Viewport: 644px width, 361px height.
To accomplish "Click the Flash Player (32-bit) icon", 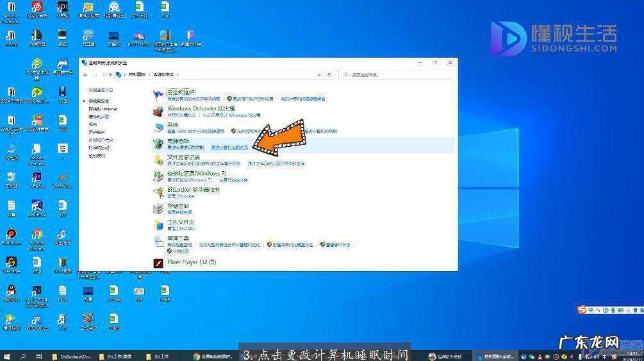I will tap(158, 262).
